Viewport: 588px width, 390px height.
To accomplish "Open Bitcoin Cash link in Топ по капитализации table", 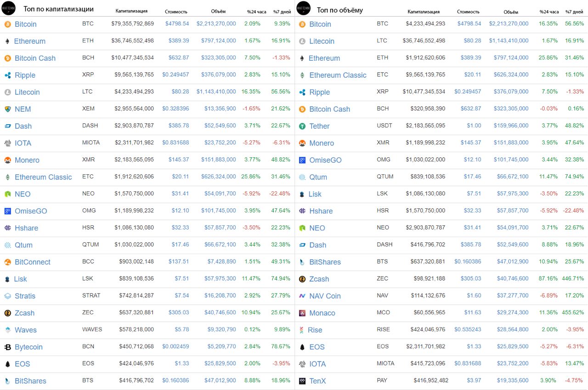I will click(x=35, y=58).
